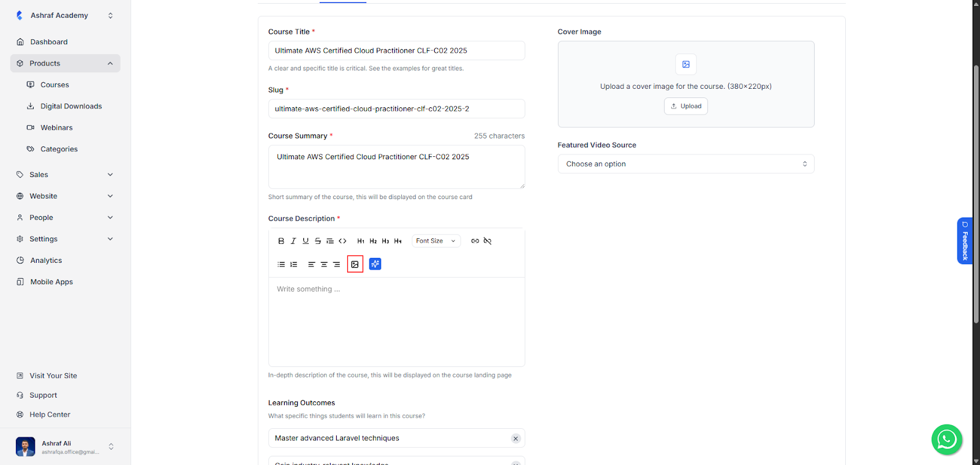This screenshot has height=465, width=980.
Task: Toggle underline formatting
Action: (306, 241)
